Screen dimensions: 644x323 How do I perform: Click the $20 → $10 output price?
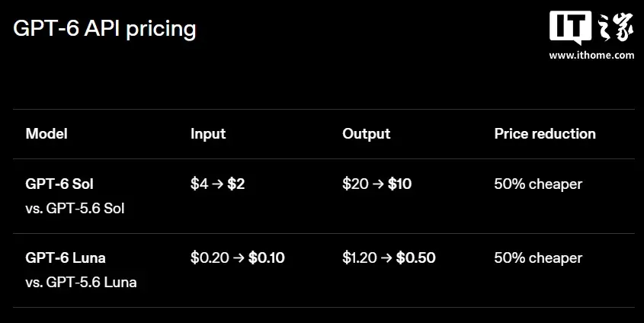coord(376,184)
